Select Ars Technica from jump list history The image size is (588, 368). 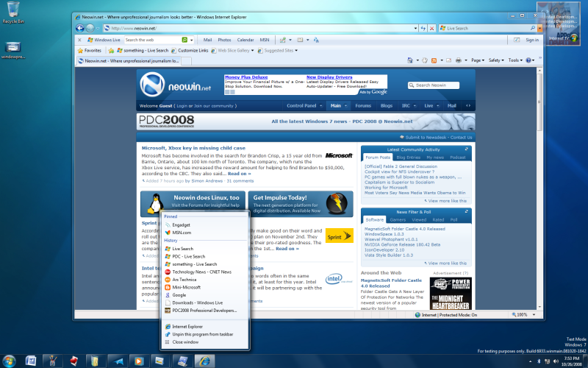(x=206, y=280)
